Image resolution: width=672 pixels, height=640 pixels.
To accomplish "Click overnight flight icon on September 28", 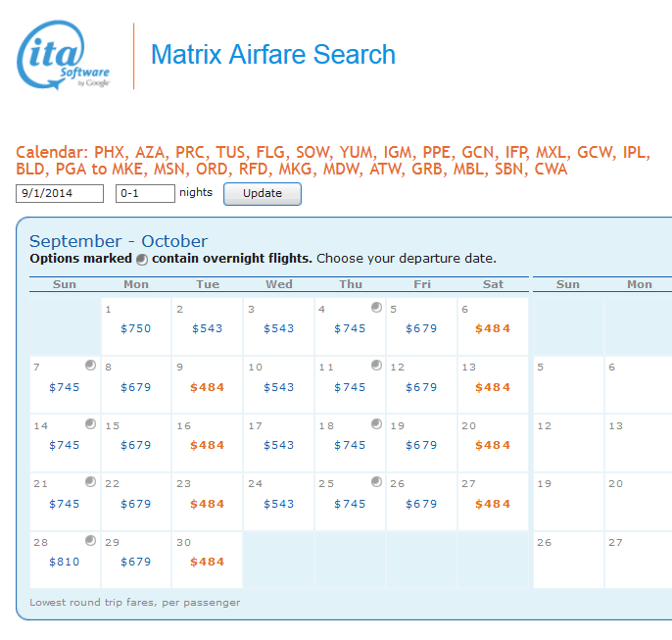I will 91,541.
